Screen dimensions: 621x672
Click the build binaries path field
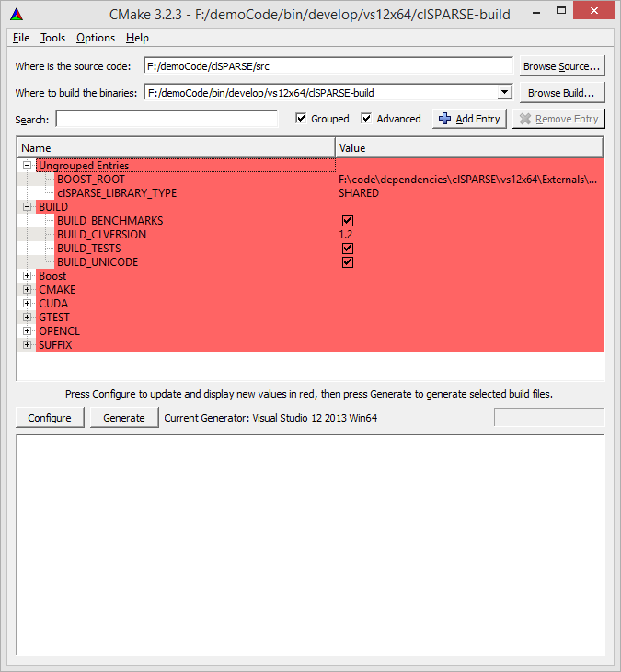321,93
